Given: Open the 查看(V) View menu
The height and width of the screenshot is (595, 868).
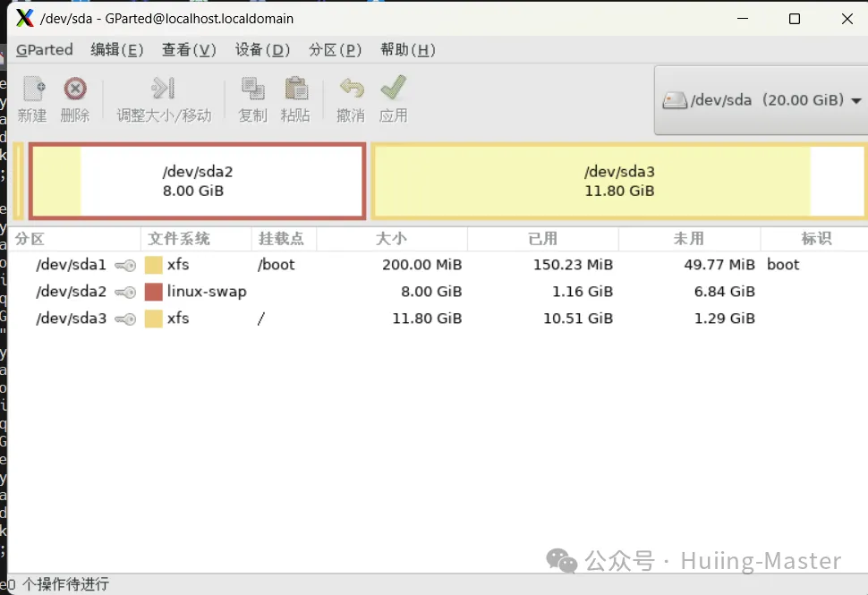Looking at the screenshot, I should coord(189,50).
